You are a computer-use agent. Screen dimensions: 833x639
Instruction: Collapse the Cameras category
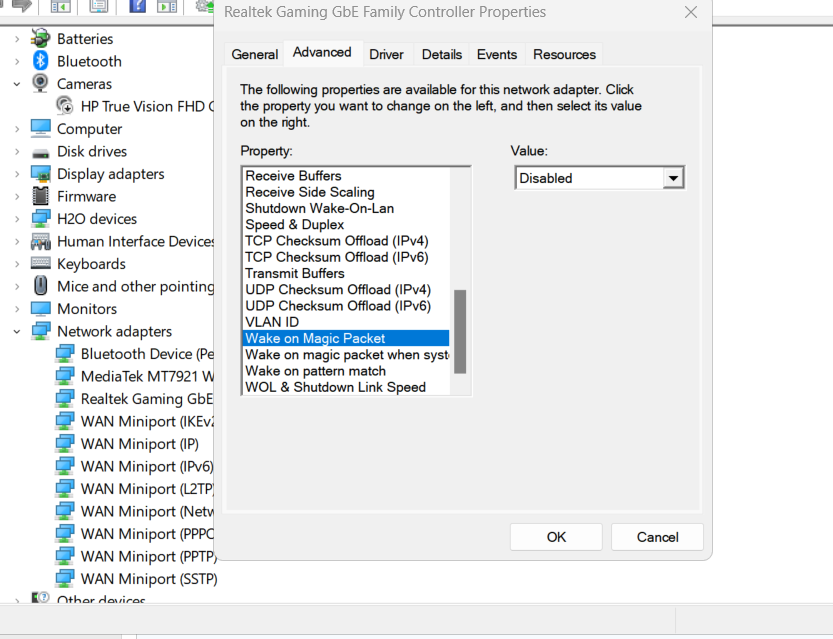click(17, 84)
